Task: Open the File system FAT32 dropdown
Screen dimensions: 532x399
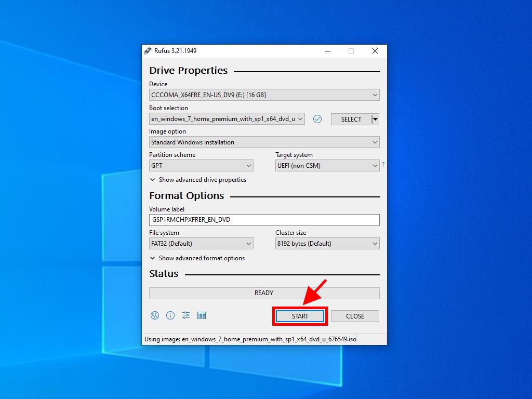Action: [201, 244]
